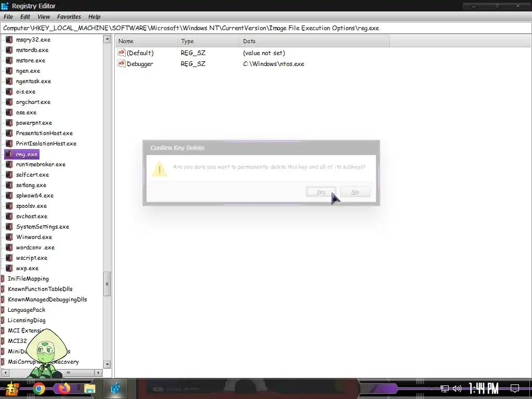Select the wordconv .exe key
Screen dimensions: 532x399
tap(35, 247)
